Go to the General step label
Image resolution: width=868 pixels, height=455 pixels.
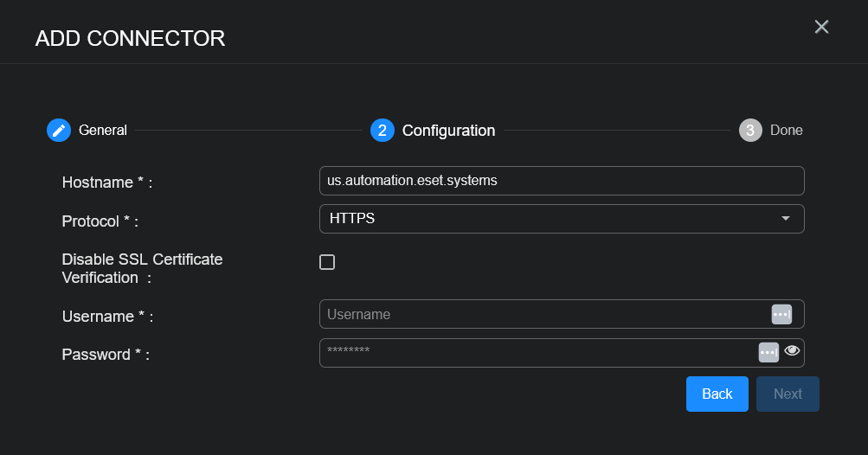pyautogui.click(x=103, y=131)
